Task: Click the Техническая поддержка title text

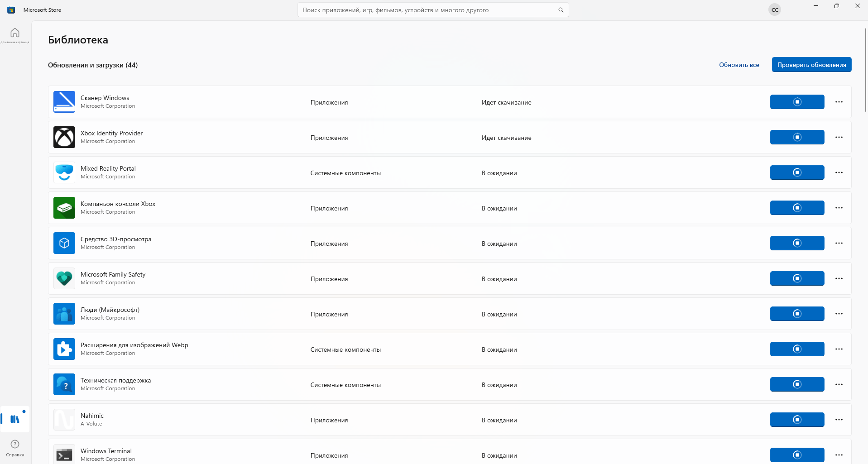Action: (x=115, y=380)
